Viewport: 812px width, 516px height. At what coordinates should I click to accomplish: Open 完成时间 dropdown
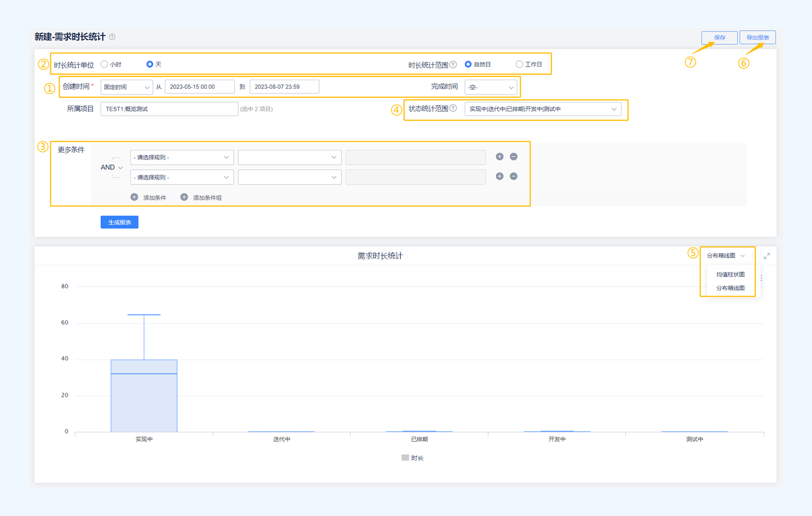491,87
